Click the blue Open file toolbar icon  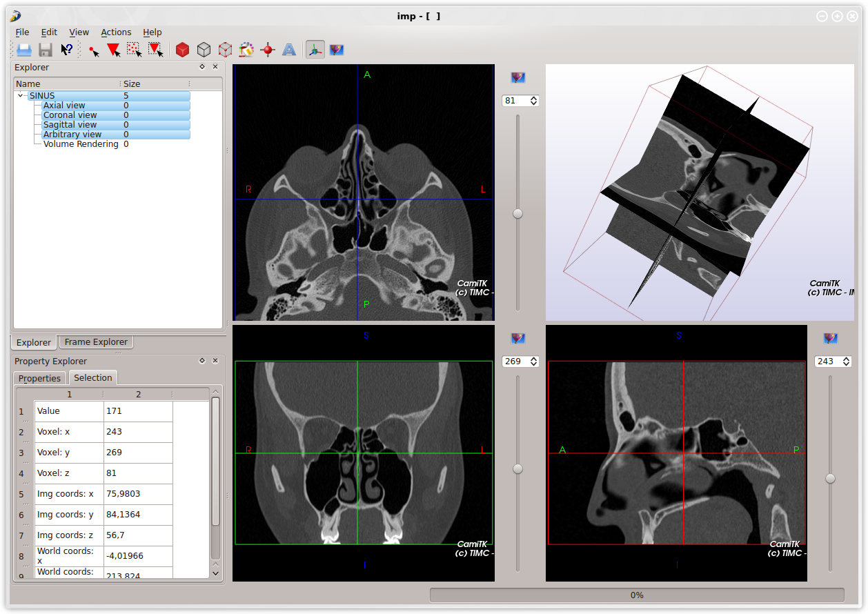coord(24,50)
